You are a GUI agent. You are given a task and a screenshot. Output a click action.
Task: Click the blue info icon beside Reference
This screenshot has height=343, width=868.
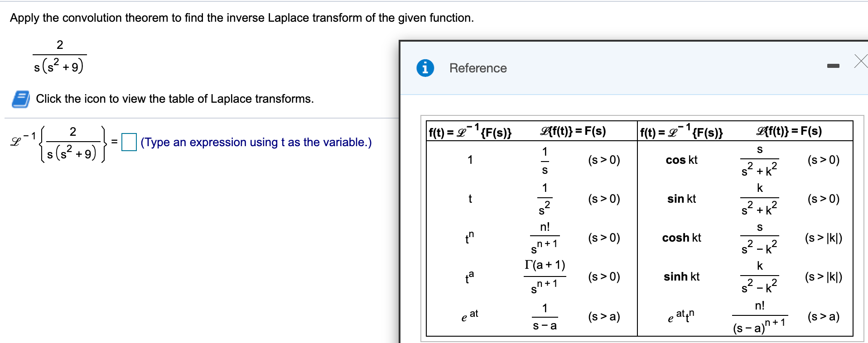point(424,68)
